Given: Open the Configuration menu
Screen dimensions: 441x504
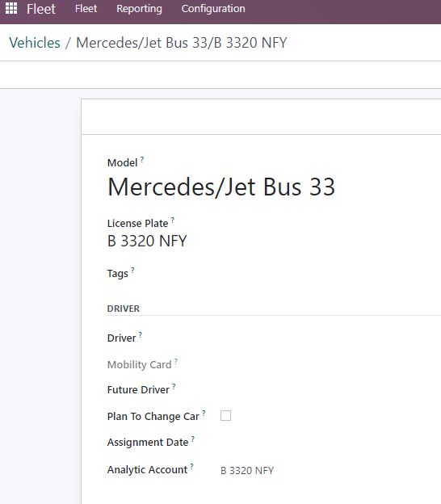Looking at the screenshot, I should click(x=213, y=8).
